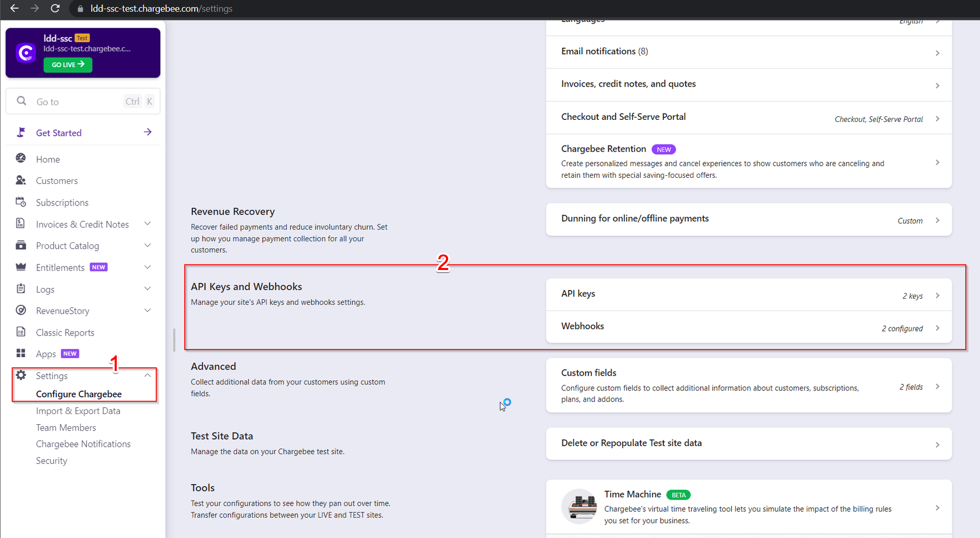The height and width of the screenshot is (538, 980).
Task: Expand the Logs chevron
Action: [x=147, y=288]
